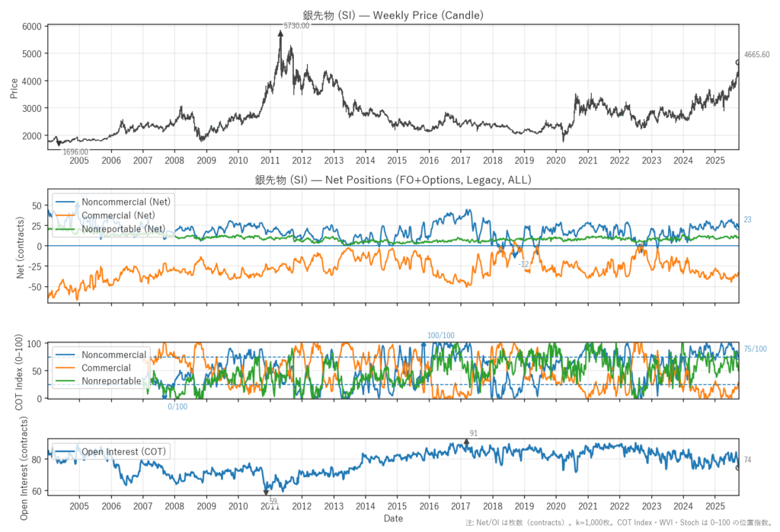Click the orange Commercial swatch in COT Index legend
The image size is (780, 532).
[67, 368]
